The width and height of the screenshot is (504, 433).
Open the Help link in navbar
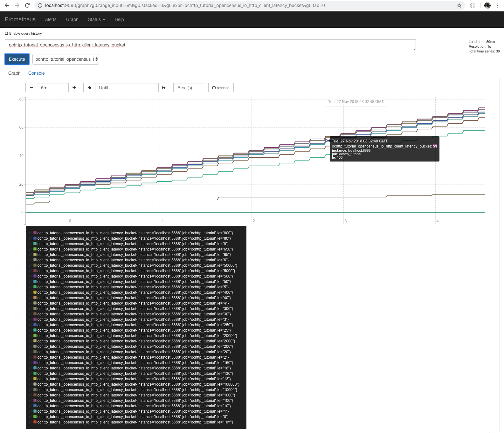(119, 19)
